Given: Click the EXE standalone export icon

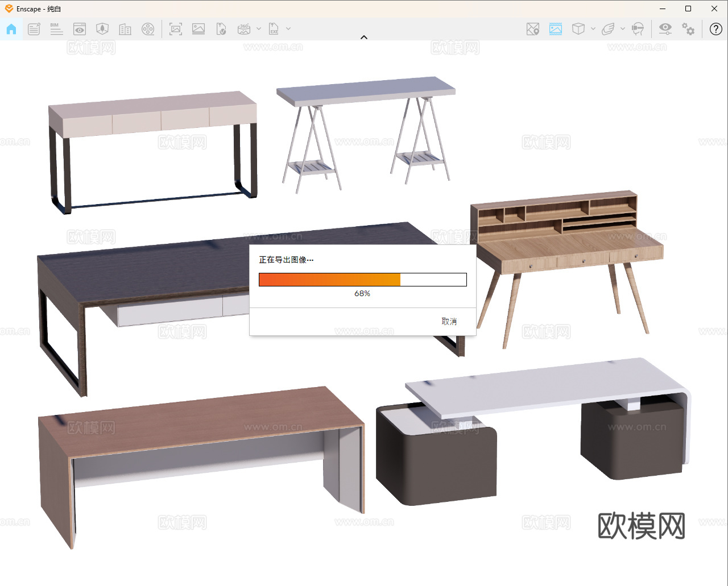Looking at the screenshot, I should point(274,29).
